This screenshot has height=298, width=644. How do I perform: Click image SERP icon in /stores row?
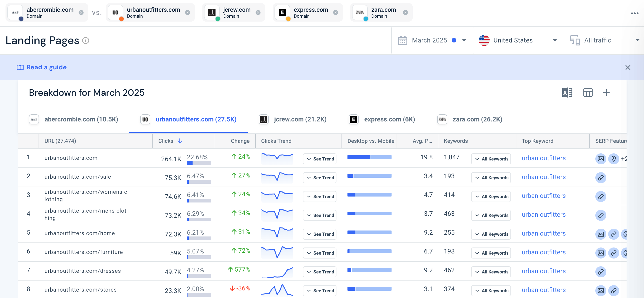point(601,291)
